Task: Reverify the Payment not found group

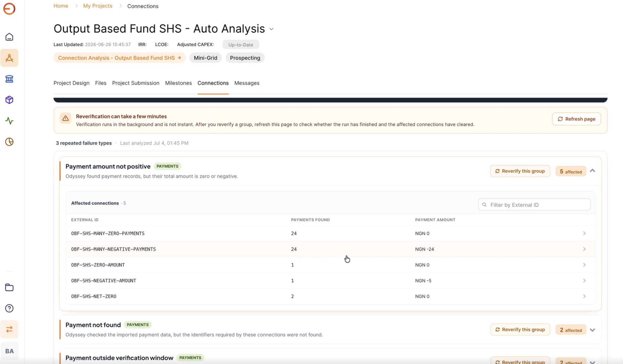Action: [520, 330]
